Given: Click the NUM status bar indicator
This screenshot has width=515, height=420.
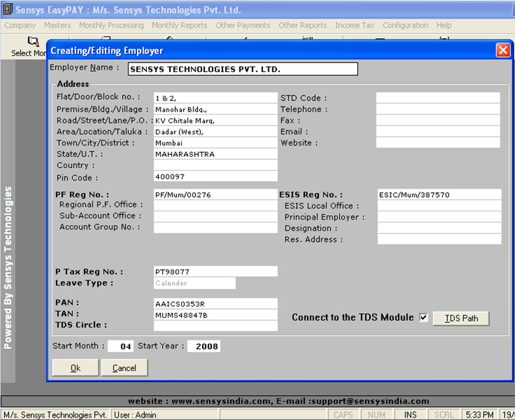Looking at the screenshot, I should tap(377, 415).
